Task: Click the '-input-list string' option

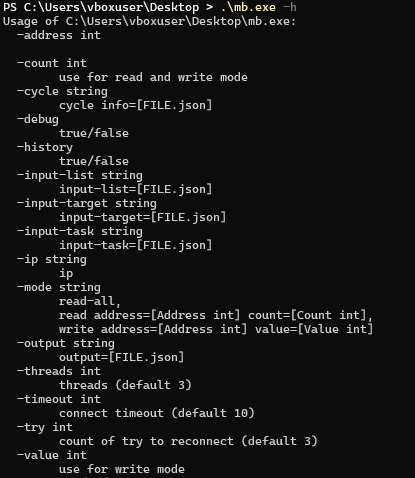Action: tap(80, 175)
